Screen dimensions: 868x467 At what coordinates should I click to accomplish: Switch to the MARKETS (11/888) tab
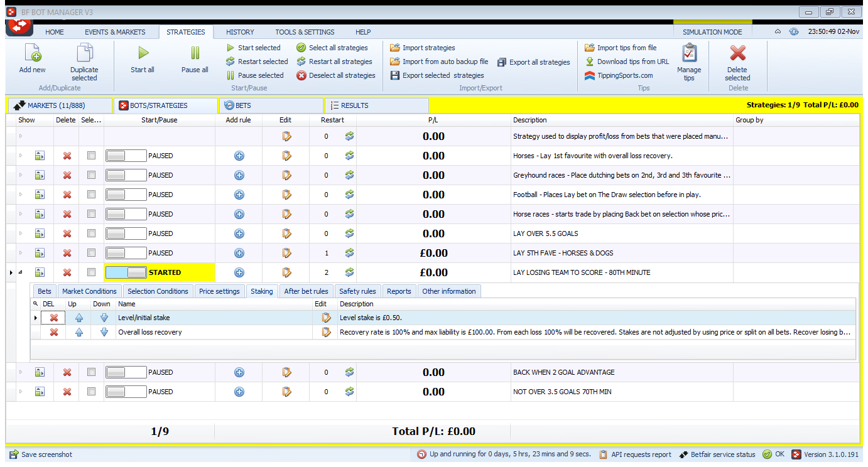pyautogui.click(x=59, y=105)
